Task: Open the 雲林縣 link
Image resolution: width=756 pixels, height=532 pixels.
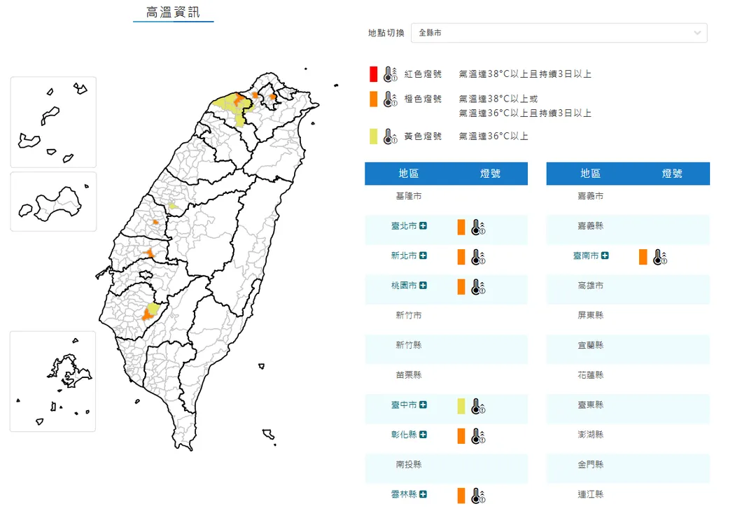Action: pos(404,494)
